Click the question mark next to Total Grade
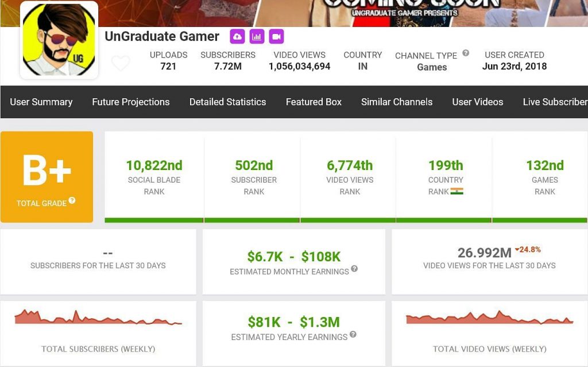The image size is (588, 367). (x=72, y=200)
